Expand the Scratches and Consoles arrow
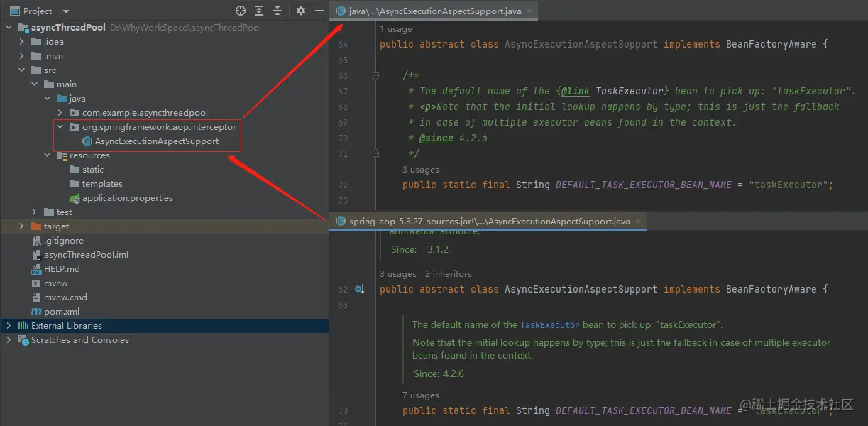 9,340
